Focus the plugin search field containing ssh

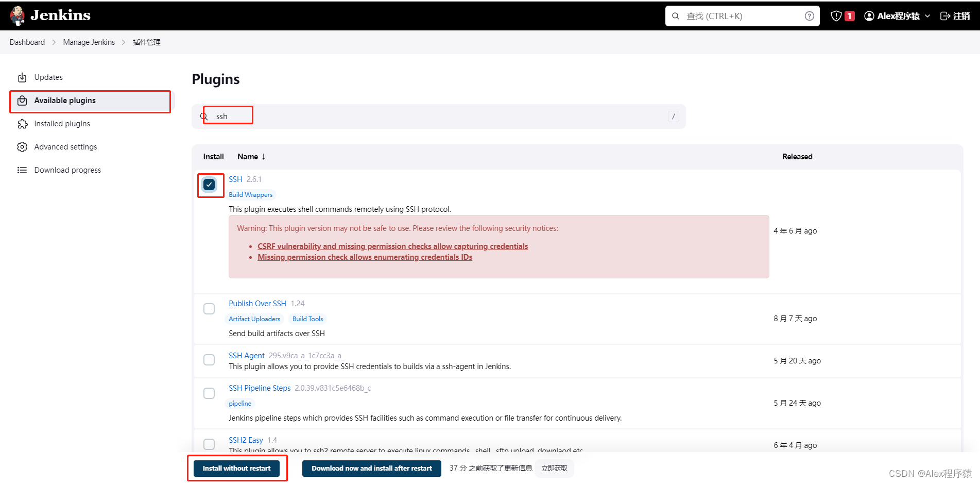(x=438, y=116)
